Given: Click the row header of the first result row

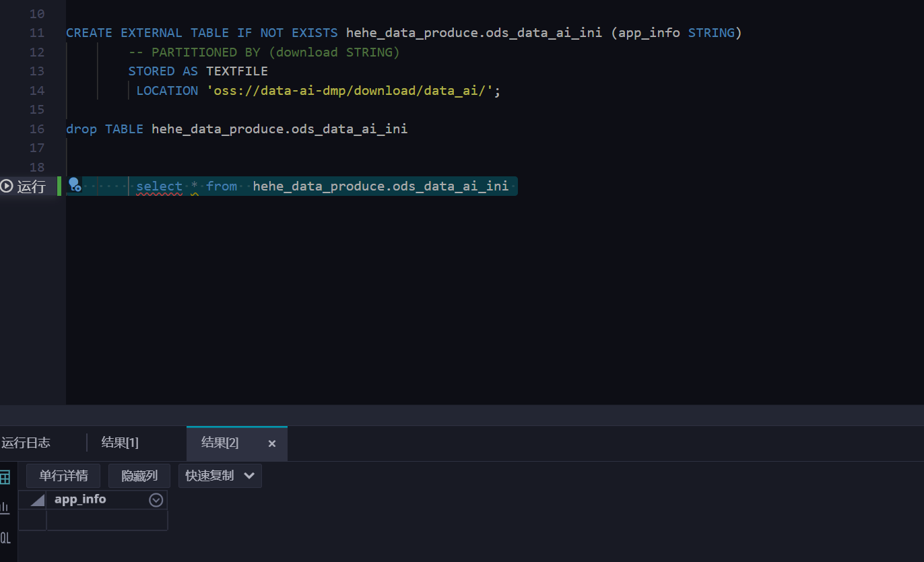Looking at the screenshot, I should (32, 520).
